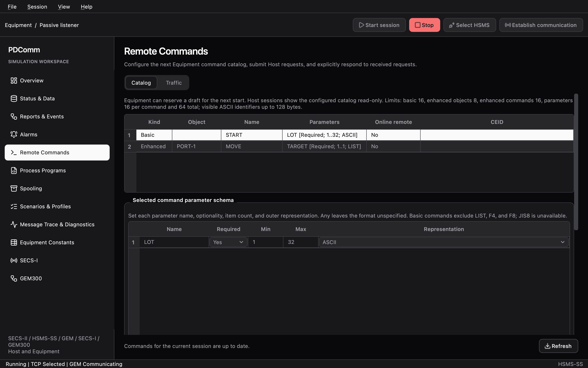Click the Min field for LOT parameter
588x368 pixels.
point(266,242)
